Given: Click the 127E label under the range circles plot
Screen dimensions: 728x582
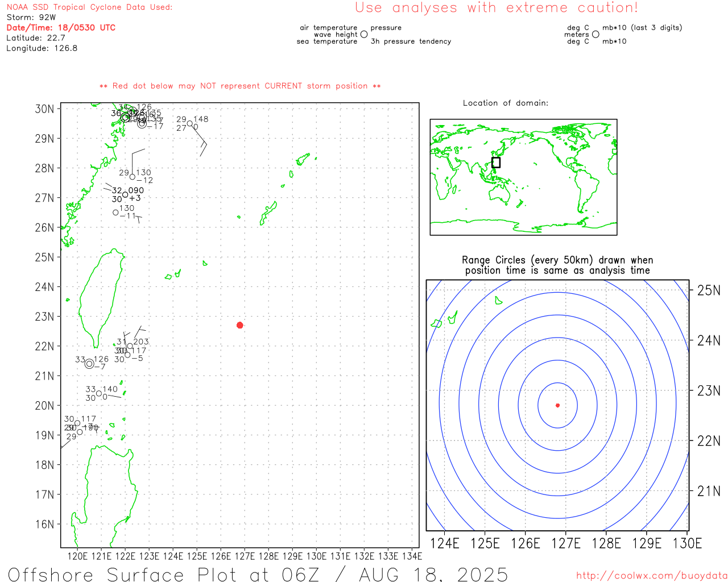Looking at the screenshot, I should pos(566,543).
